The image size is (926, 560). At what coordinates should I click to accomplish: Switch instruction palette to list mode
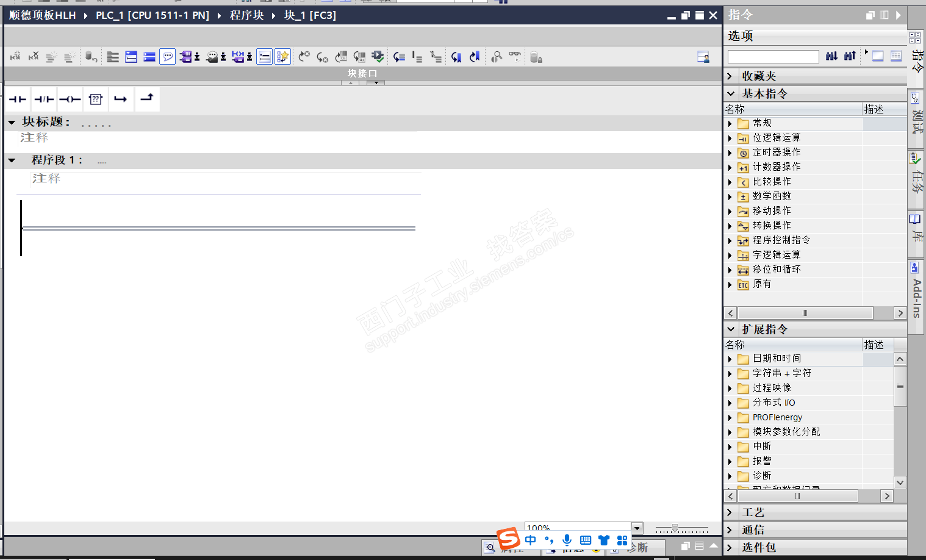coord(896,56)
